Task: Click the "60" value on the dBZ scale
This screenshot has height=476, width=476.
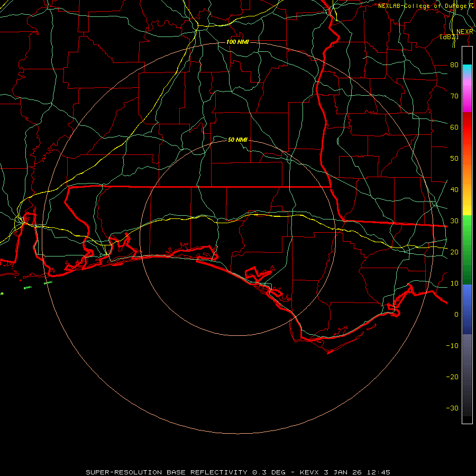Action: click(x=454, y=127)
